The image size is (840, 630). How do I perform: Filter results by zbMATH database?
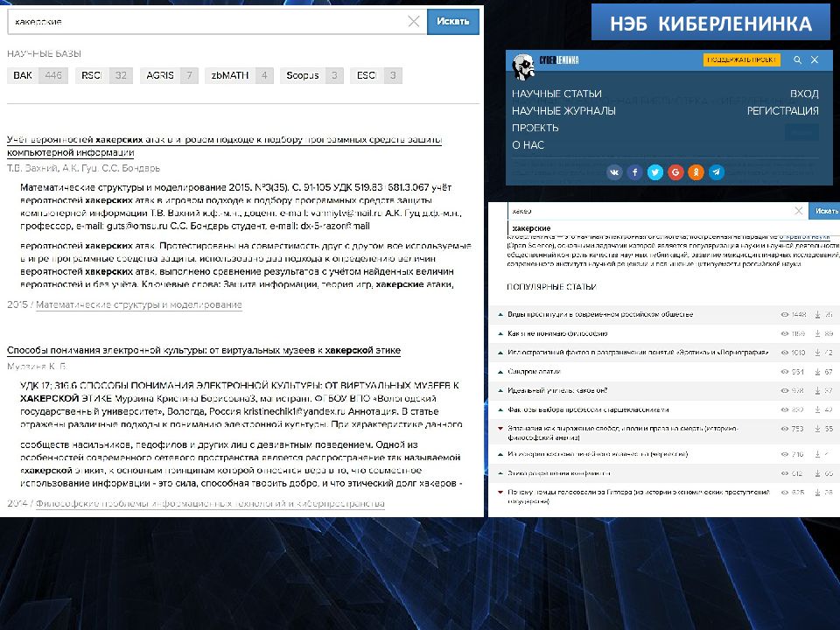click(x=240, y=75)
